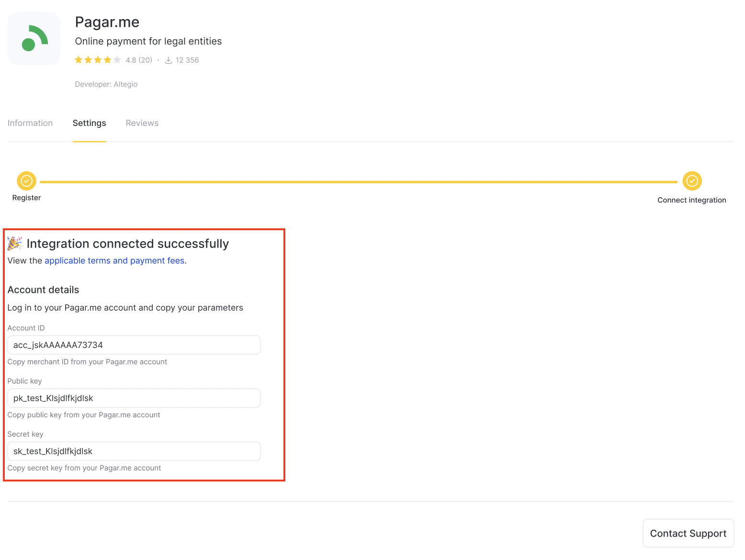Click the Register step checkmark circle
This screenshot has width=745, height=560.
tap(27, 181)
